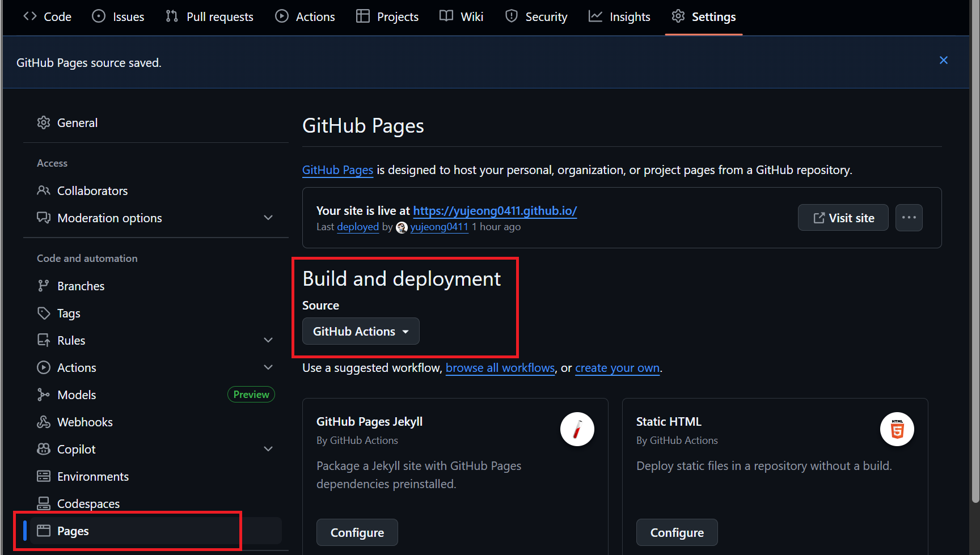Viewport: 980px width, 555px height.
Task: Go to the Pull requests tab
Action: [209, 17]
